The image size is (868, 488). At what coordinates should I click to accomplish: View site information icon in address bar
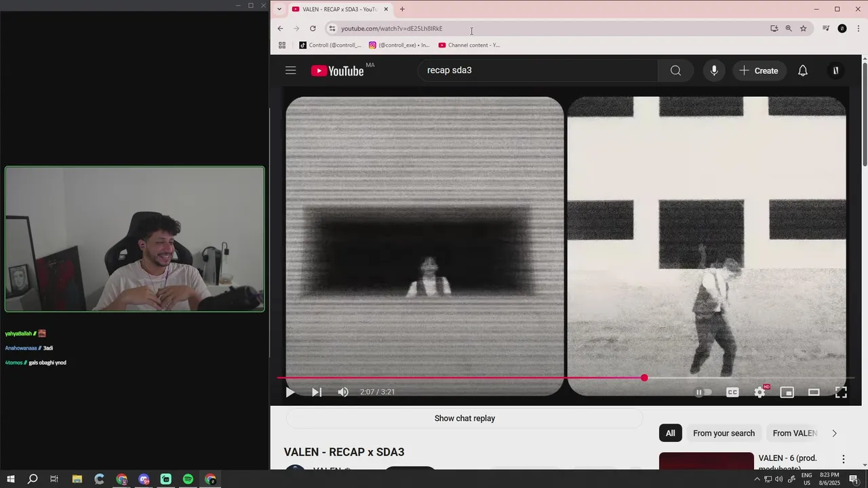pos(332,28)
